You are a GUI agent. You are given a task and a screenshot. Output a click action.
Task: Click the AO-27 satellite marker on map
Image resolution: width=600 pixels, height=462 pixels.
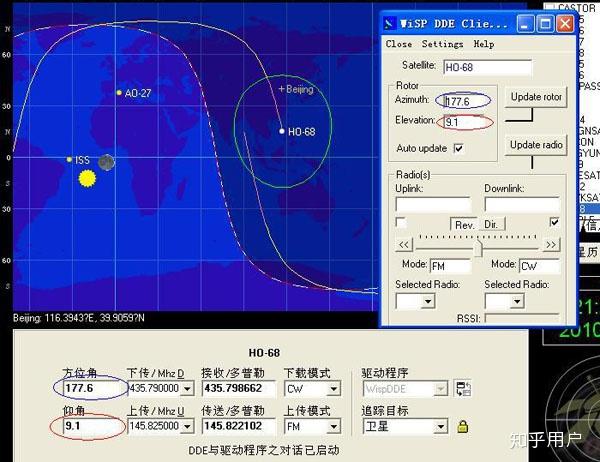click(x=119, y=93)
